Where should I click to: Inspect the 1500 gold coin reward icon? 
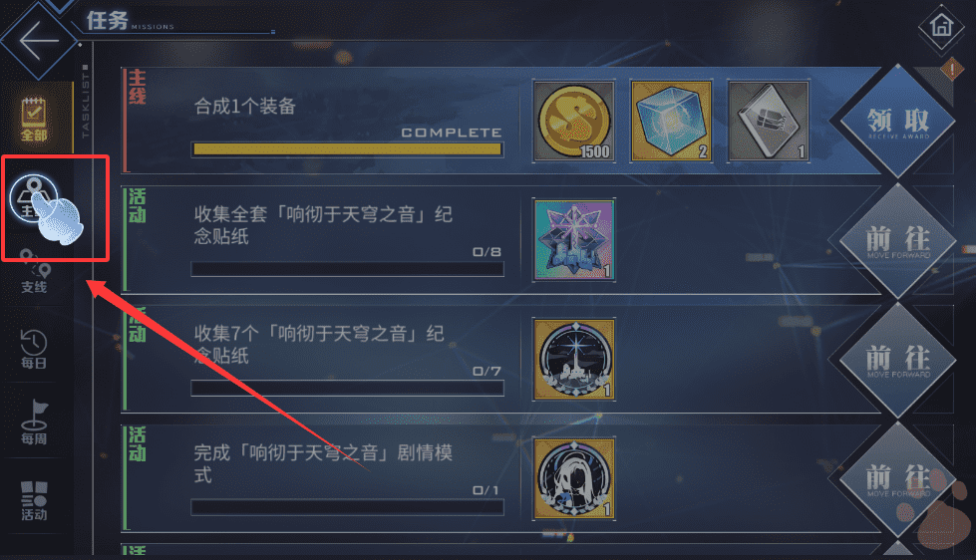click(574, 122)
